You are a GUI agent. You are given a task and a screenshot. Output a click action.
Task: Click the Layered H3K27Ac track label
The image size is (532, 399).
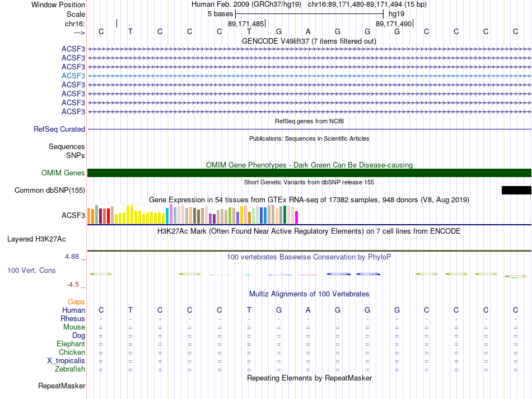[36, 239]
